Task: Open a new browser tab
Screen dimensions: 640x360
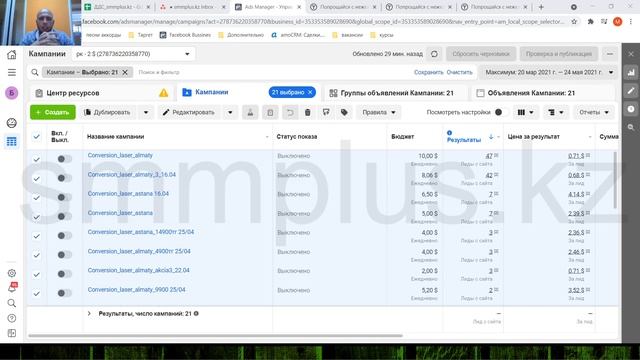Action: click(541, 7)
